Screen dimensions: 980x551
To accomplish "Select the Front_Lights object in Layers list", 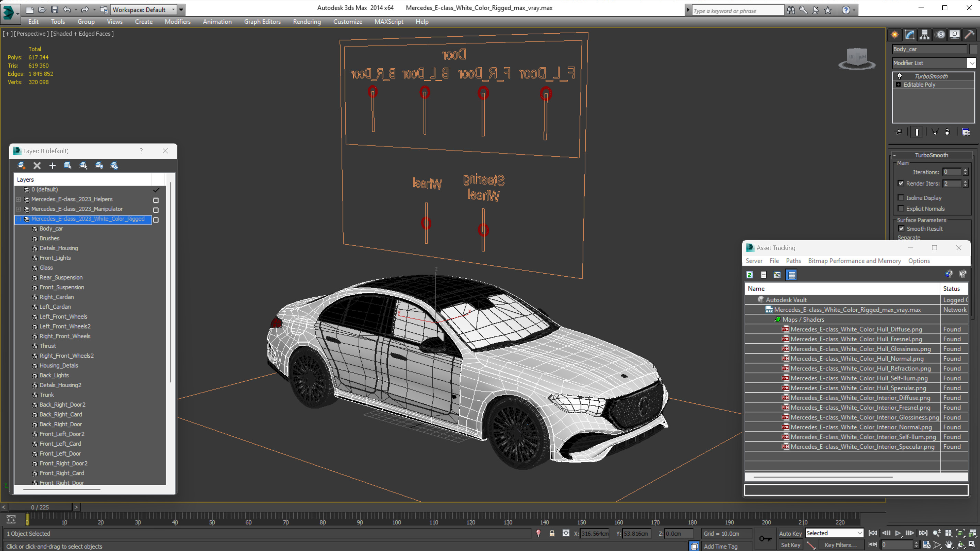I will (55, 258).
